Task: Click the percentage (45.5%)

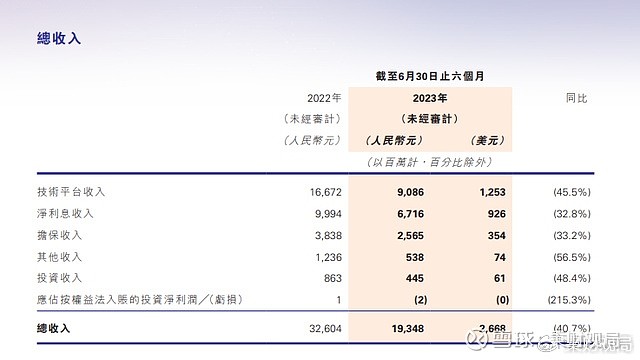Action: 572,192
